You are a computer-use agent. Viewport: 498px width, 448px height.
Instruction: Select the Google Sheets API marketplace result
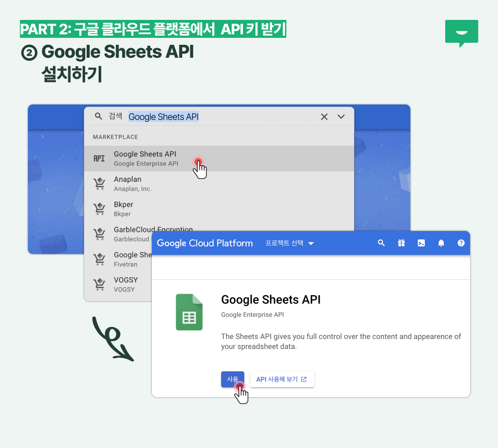pyautogui.click(x=219, y=158)
